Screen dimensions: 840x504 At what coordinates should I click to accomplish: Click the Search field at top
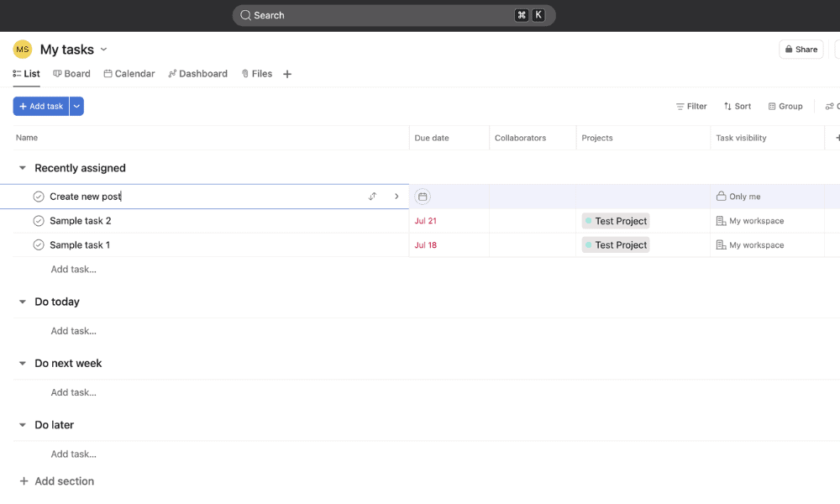(x=378, y=15)
